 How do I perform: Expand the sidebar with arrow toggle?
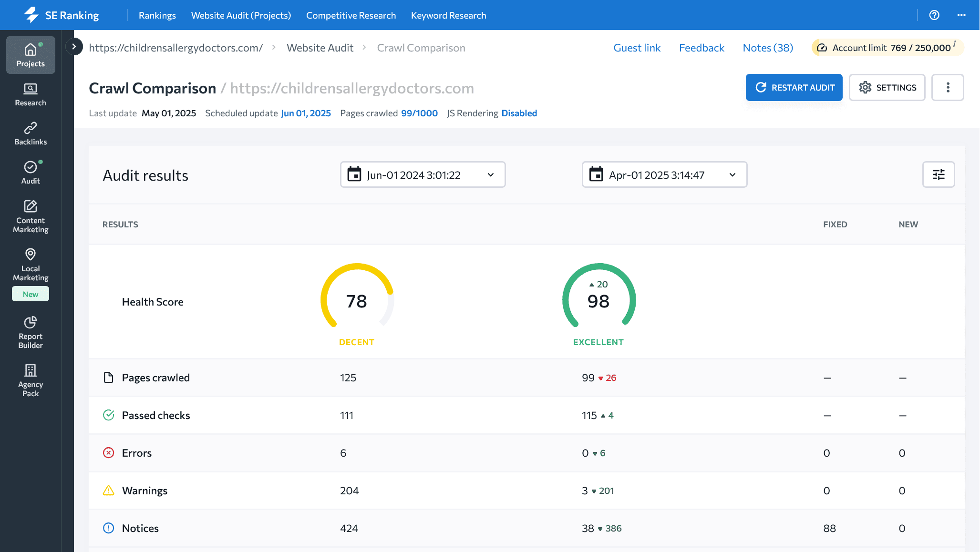[x=74, y=47]
